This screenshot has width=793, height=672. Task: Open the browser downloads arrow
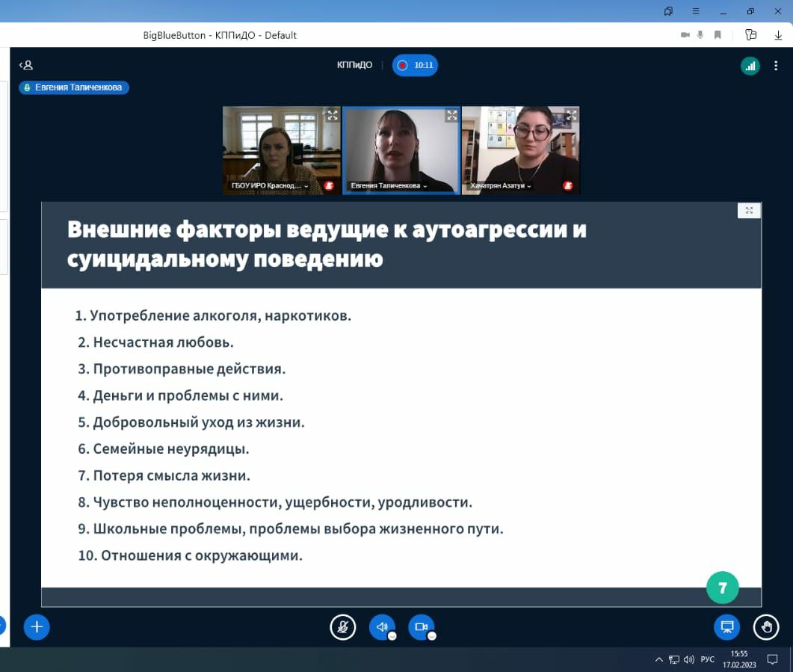tap(778, 35)
